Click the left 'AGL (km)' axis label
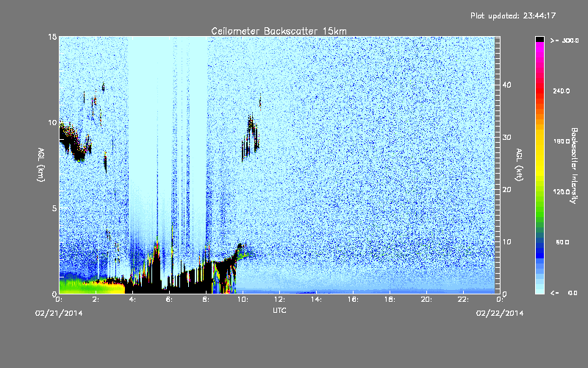This screenshot has height=368, width=588. tap(41, 164)
